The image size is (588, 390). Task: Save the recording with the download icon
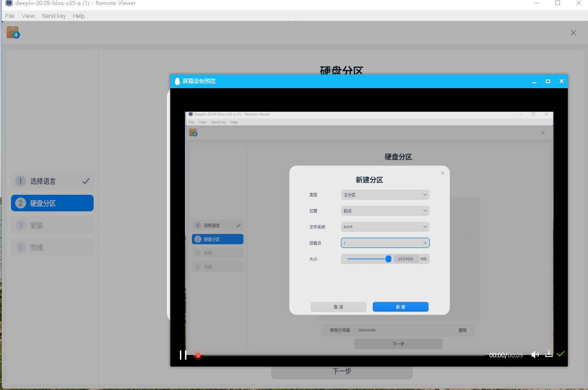tap(549, 354)
